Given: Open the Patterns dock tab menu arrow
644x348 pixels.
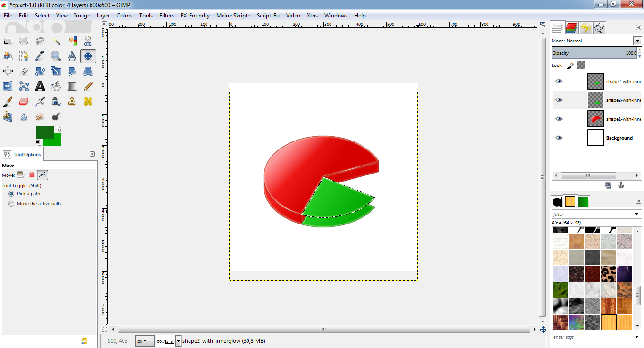Looking at the screenshot, I should [x=638, y=201].
